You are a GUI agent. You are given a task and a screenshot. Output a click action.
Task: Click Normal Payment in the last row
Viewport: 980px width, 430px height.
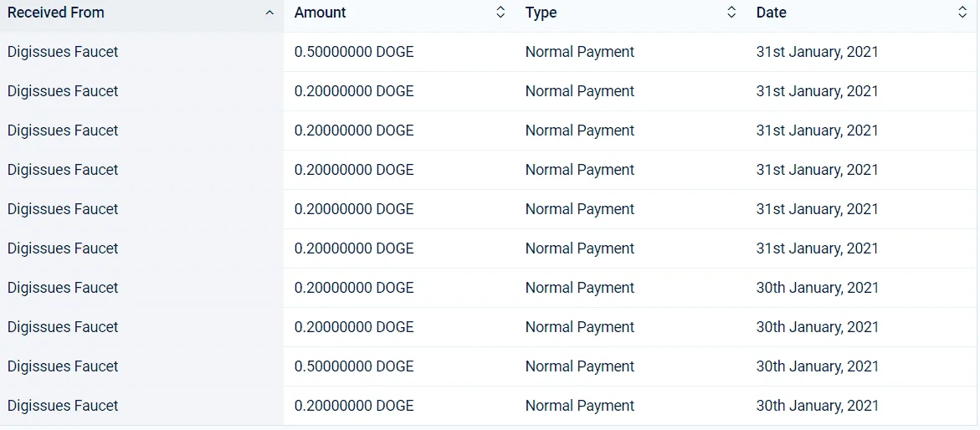pyautogui.click(x=579, y=407)
